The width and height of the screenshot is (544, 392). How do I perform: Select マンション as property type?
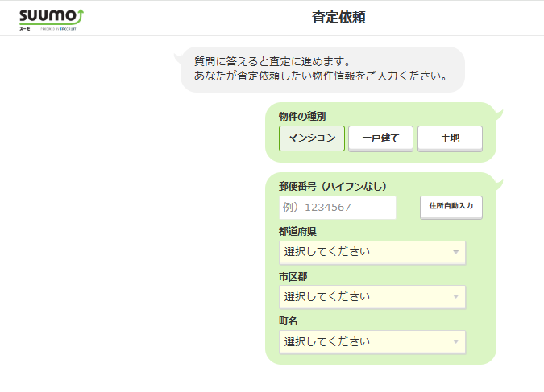312,138
